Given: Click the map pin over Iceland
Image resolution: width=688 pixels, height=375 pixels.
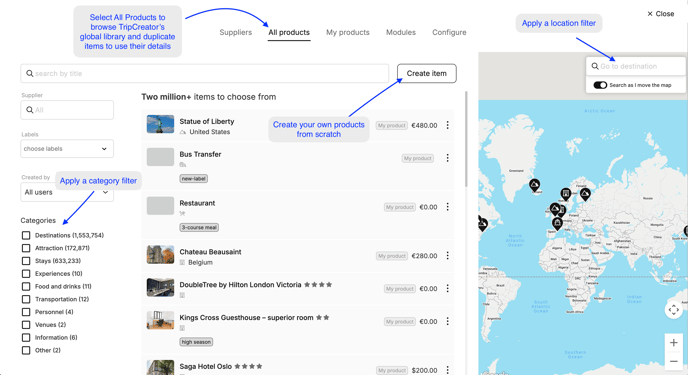Looking at the screenshot, I should pos(534,185).
